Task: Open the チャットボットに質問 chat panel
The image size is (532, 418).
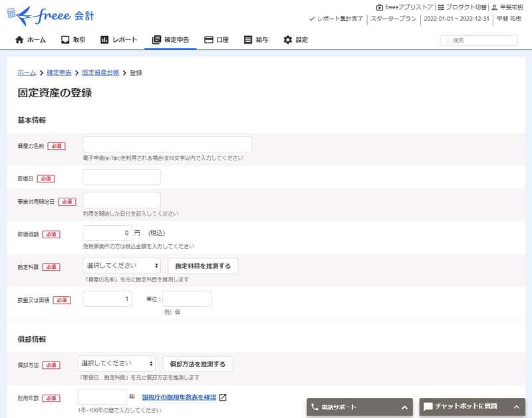Action: tap(473, 407)
